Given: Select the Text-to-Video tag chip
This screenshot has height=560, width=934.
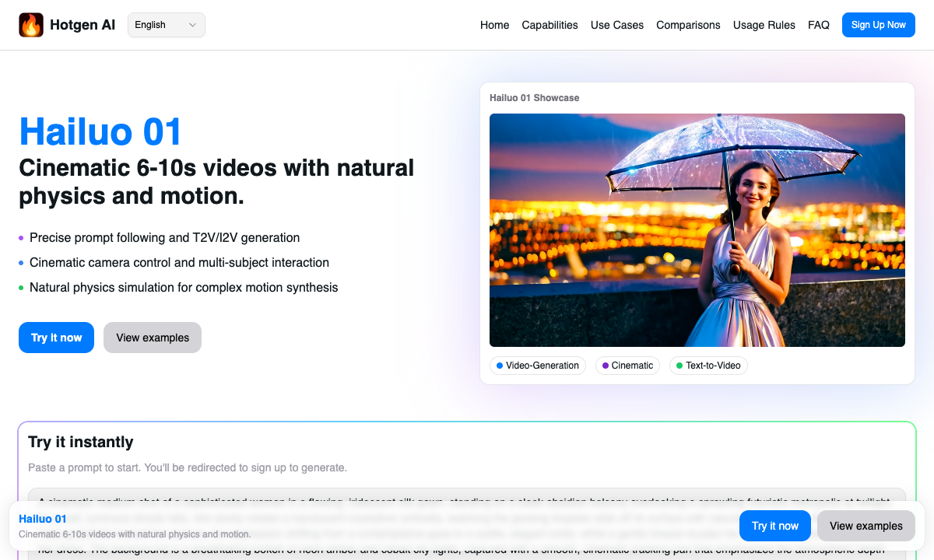Looking at the screenshot, I should tap(708, 366).
